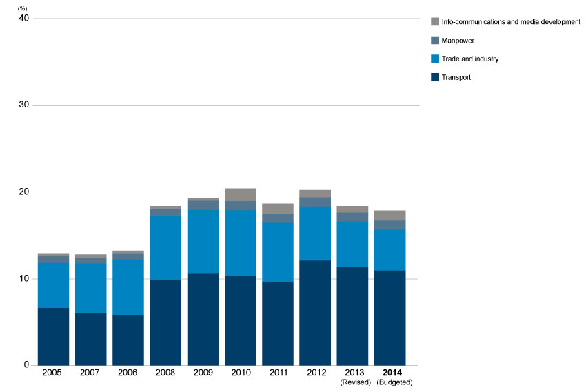Click the 40 value on the y-axis
The width and height of the screenshot is (586, 392).
(23, 18)
